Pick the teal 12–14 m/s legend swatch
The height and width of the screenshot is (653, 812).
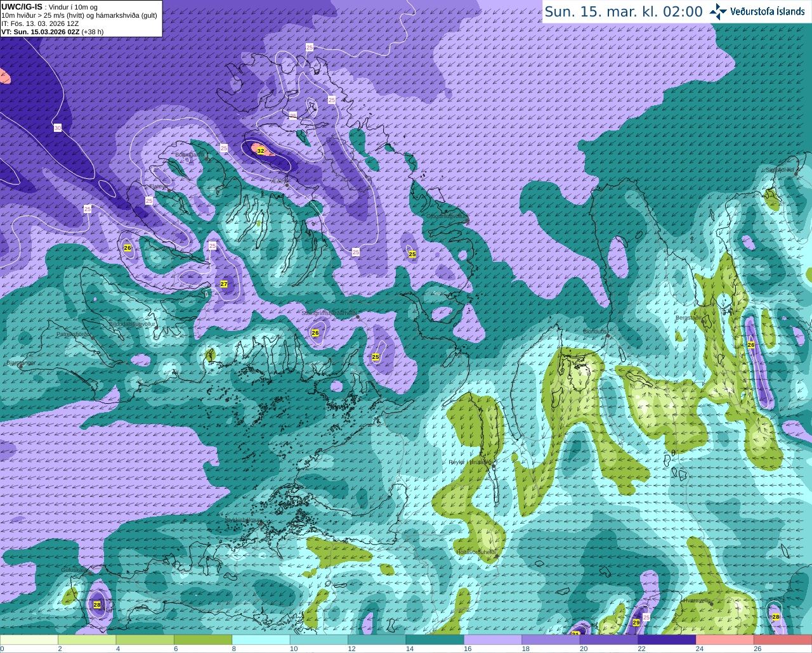point(377,640)
